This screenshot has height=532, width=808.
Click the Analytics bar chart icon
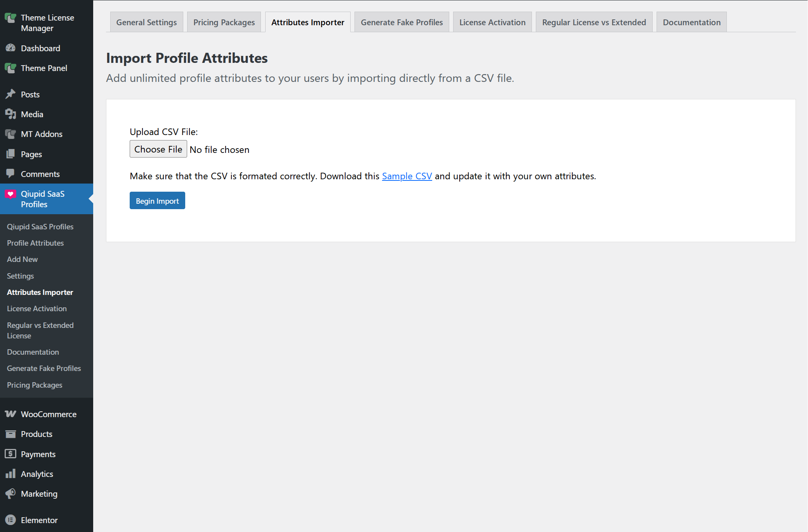(x=10, y=473)
